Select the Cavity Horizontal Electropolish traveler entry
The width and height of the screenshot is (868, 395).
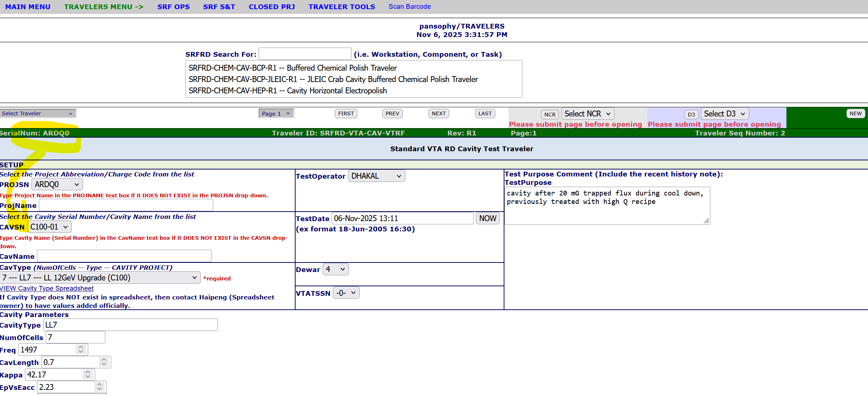(x=288, y=91)
